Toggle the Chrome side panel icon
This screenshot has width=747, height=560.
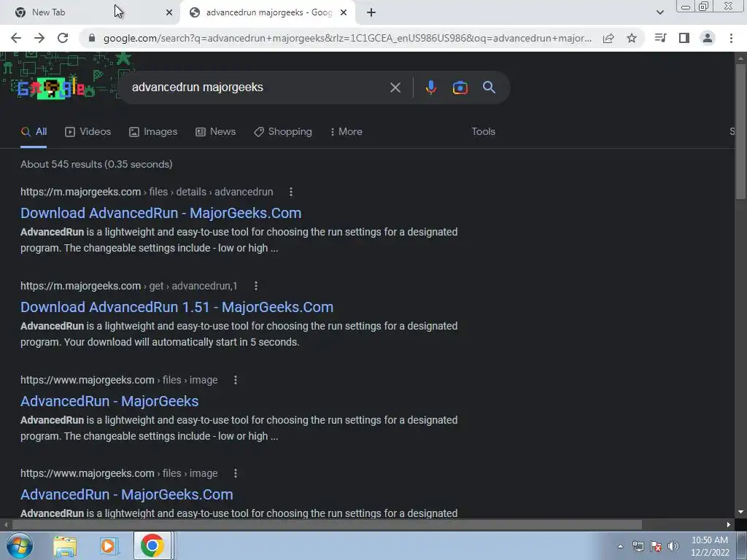pos(684,38)
